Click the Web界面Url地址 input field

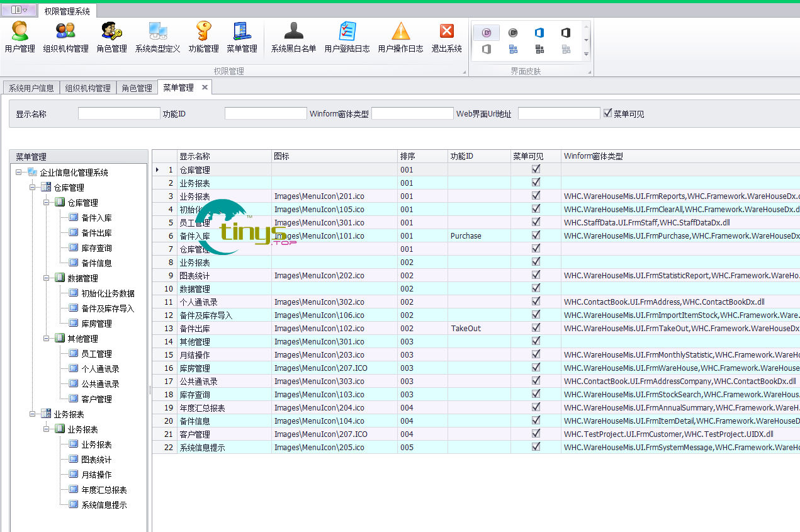tap(559, 113)
